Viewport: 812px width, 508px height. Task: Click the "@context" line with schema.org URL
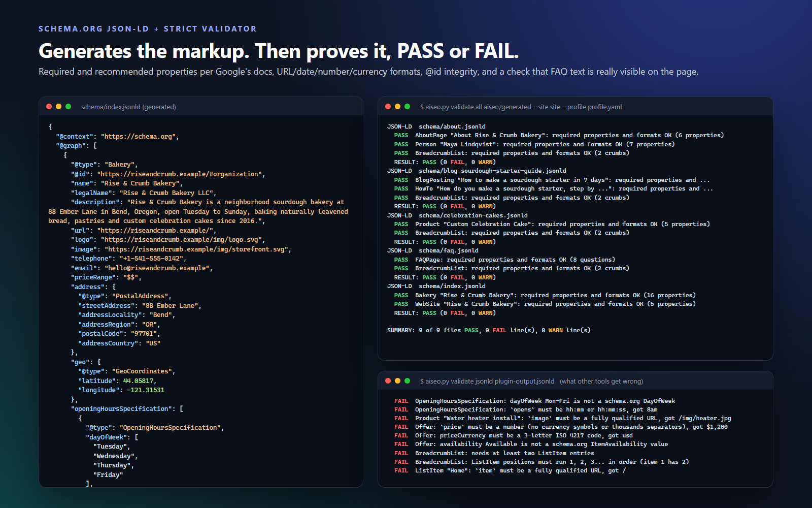click(117, 136)
